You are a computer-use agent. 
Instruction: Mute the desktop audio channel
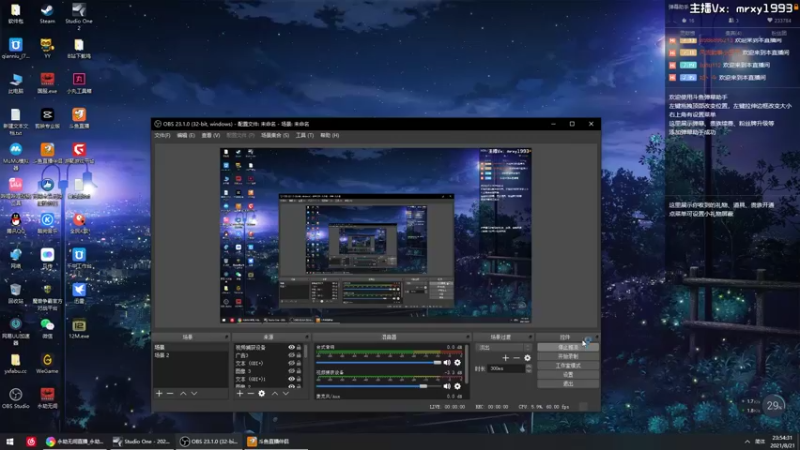(447, 362)
